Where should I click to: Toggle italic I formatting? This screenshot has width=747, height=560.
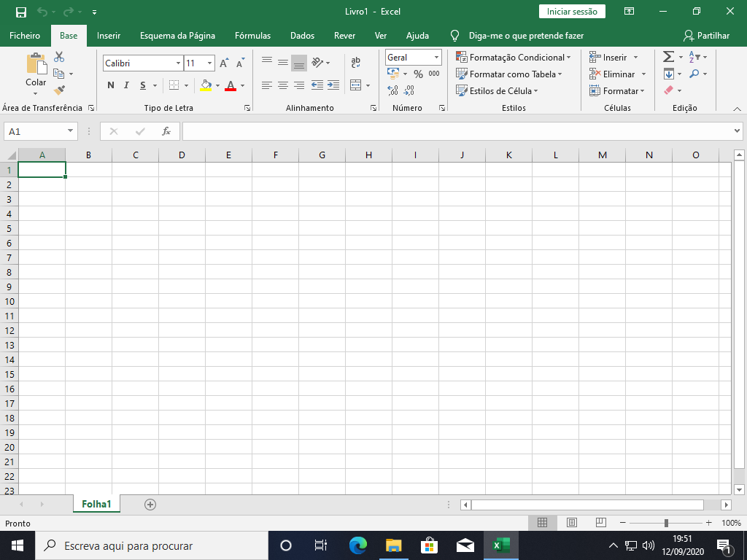[x=126, y=85]
